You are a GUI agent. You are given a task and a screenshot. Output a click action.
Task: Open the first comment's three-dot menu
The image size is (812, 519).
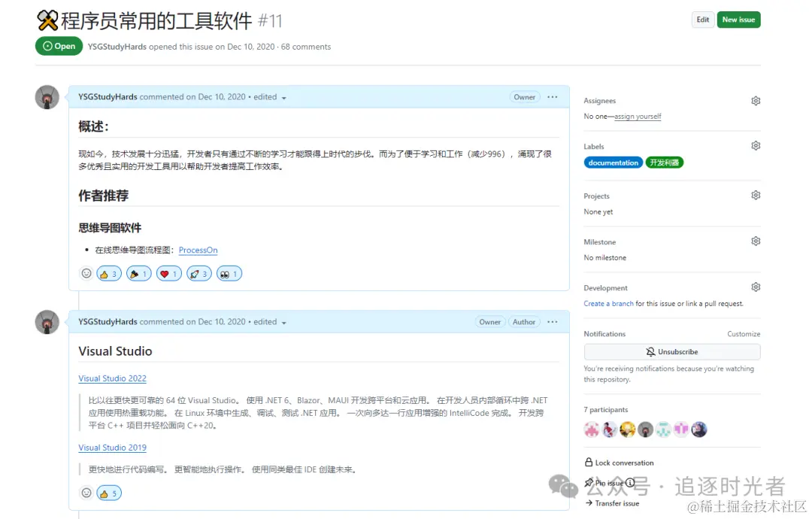click(553, 97)
